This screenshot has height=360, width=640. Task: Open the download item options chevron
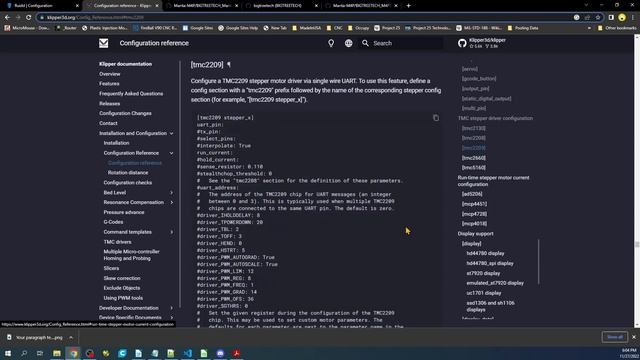71,338
